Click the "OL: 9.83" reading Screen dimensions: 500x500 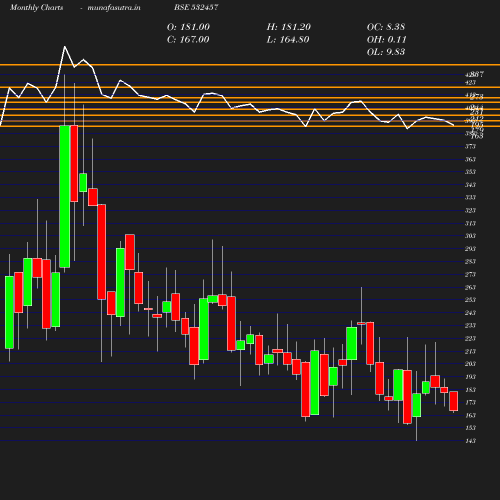[386, 52]
